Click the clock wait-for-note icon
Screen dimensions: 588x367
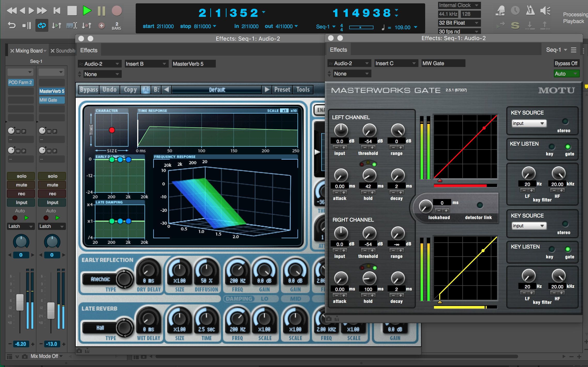click(515, 10)
